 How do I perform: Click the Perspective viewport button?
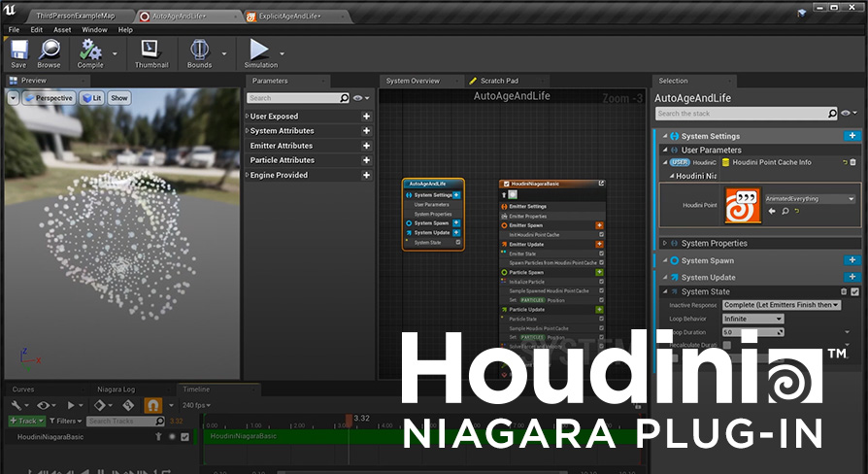(x=49, y=98)
